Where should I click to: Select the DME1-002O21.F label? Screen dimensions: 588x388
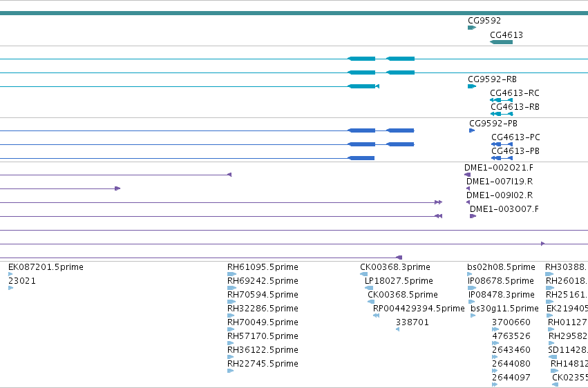[x=499, y=167]
